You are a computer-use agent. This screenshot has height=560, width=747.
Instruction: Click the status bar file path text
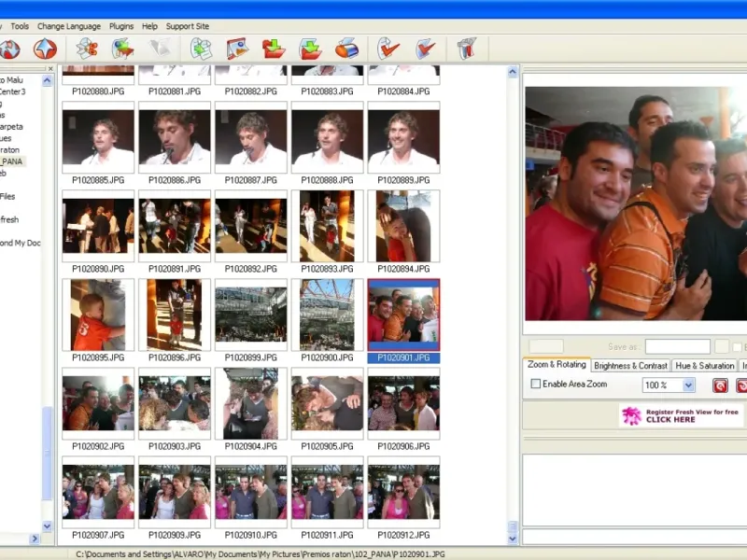[261, 553]
